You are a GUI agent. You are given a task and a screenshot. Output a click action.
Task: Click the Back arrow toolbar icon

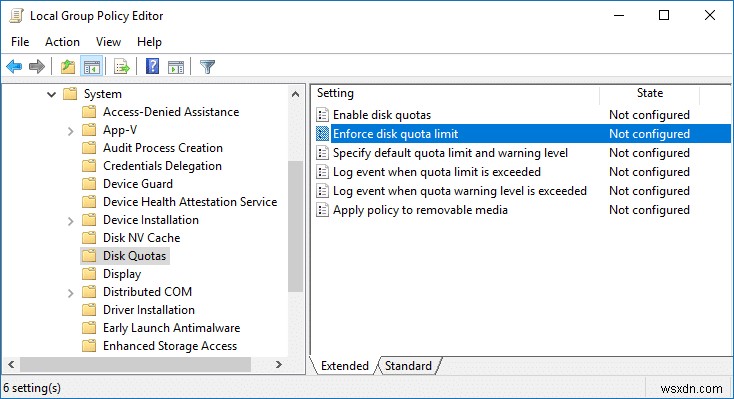coord(14,66)
